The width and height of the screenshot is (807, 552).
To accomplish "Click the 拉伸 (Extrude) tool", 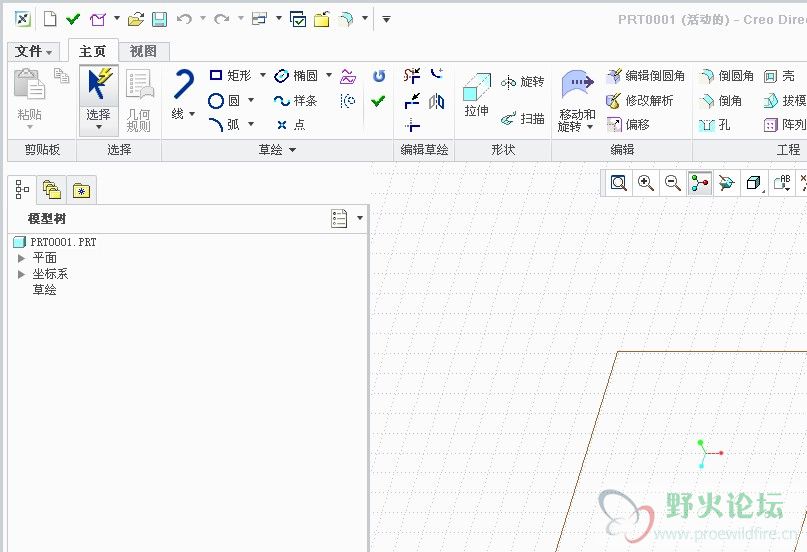I will [477, 96].
